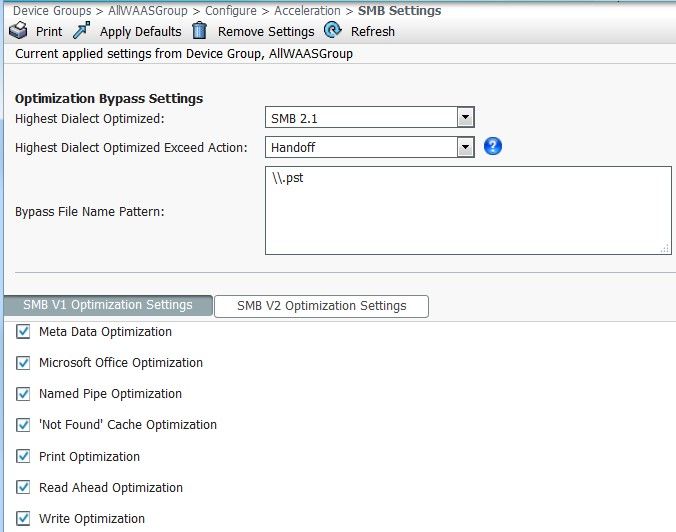This screenshot has height=532, width=676.
Task: Uncheck Meta Data Optimization checkbox
Action: pos(23,332)
